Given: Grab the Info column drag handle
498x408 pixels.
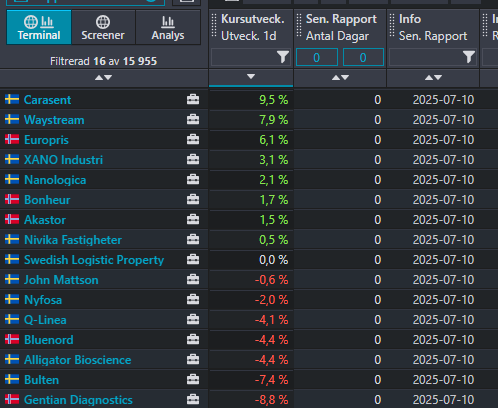Looking at the screenshot, I should [392, 26].
